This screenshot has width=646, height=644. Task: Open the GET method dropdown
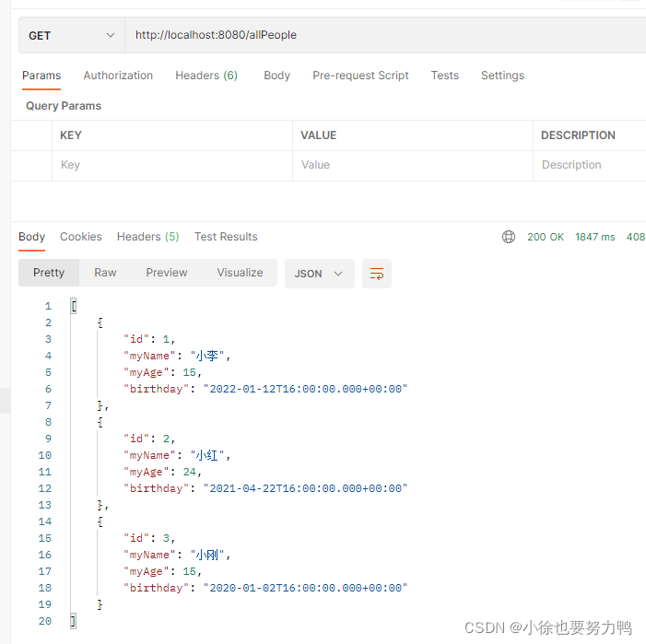[x=72, y=35]
